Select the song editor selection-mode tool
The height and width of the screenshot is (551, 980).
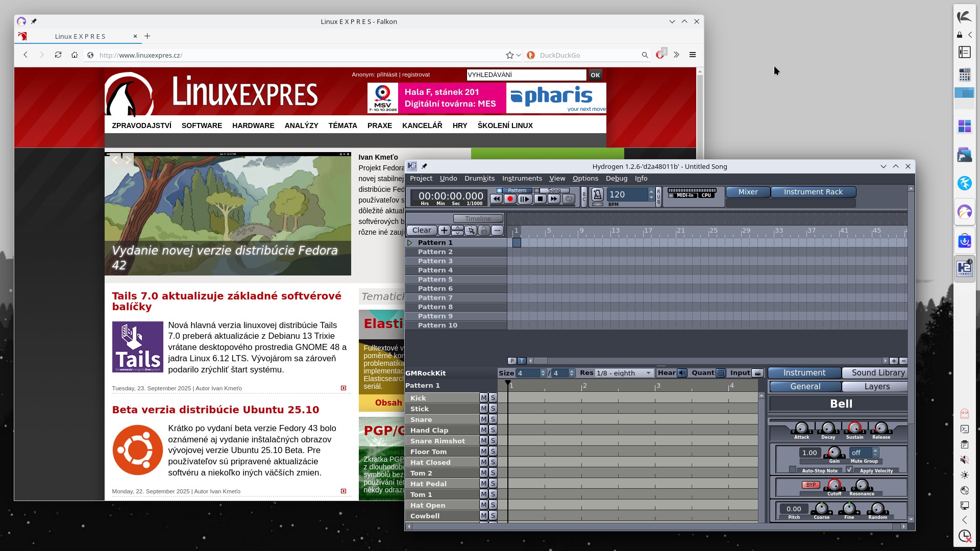471,231
